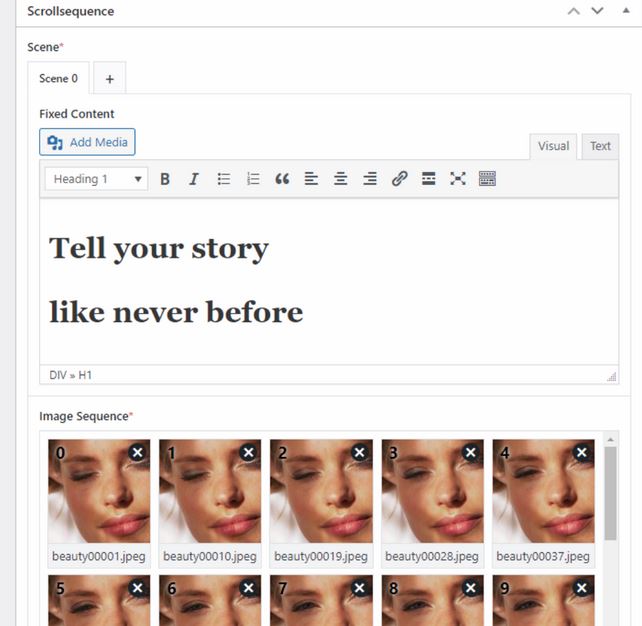Remove image number 8 from sequence
The image size is (642, 626).
pos(471,588)
